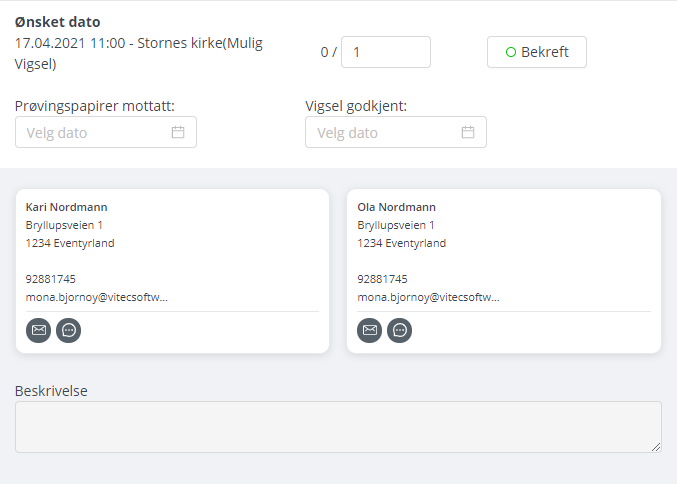Click the Stornes kirke date text
Image resolution: width=677 pixels, height=484 pixels.
coord(139,54)
